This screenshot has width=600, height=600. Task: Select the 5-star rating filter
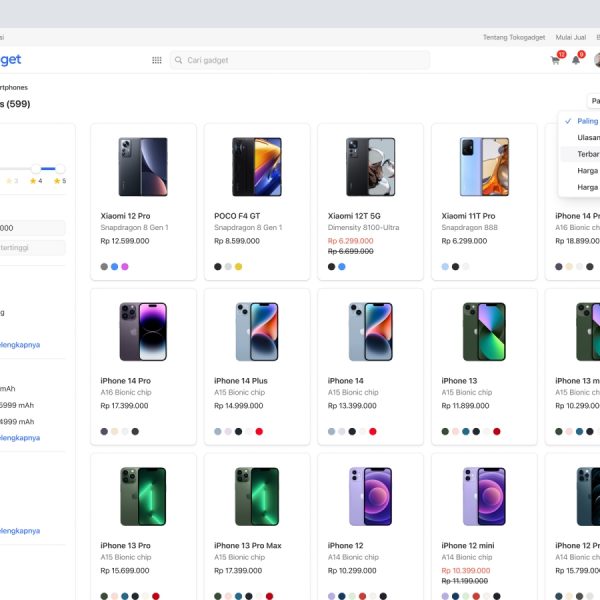click(x=60, y=181)
